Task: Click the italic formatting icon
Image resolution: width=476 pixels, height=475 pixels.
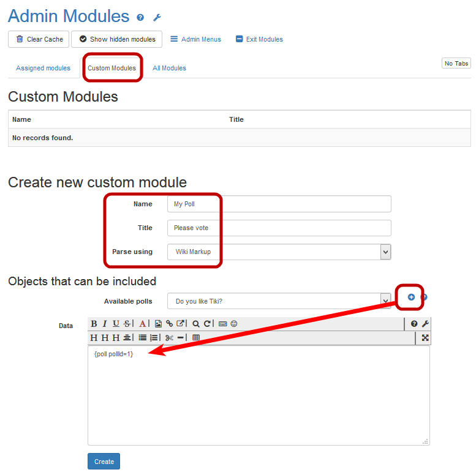Action: point(105,324)
